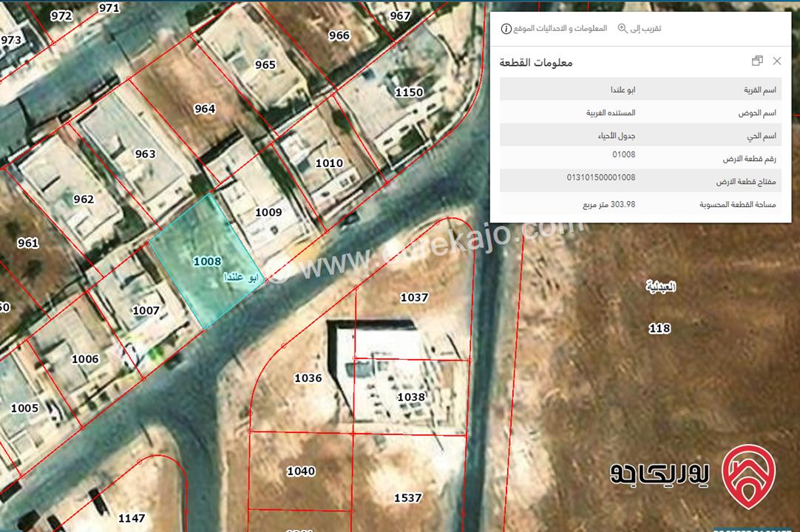The image size is (800, 532).
Task: Click the 'مساحة القطعة المحسوبة' label
Action: (x=738, y=204)
